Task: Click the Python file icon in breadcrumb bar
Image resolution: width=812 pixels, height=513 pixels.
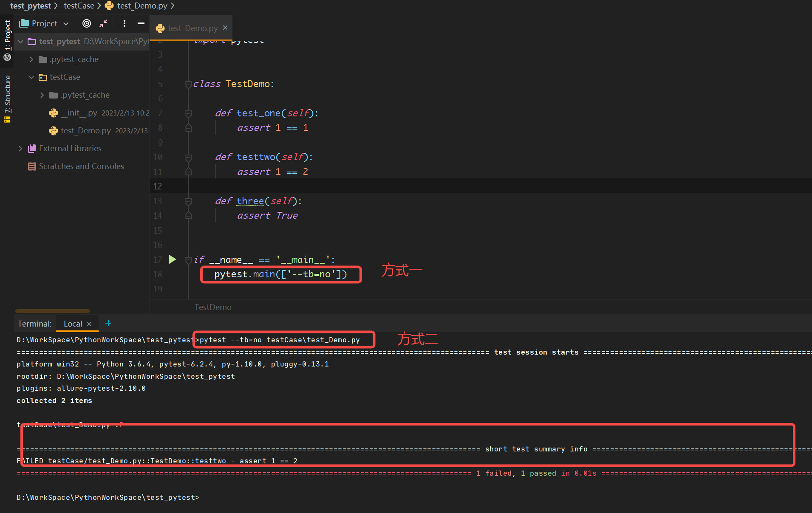Action: pos(109,6)
